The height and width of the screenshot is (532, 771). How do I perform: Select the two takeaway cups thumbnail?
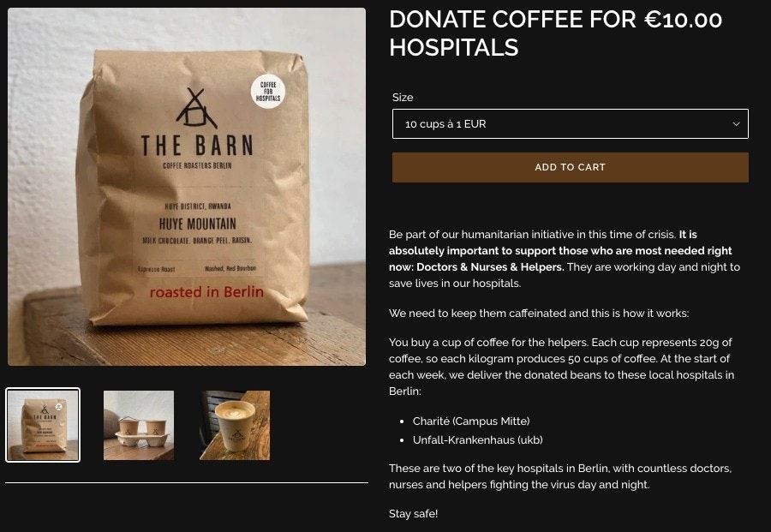[x=139, y=425]
